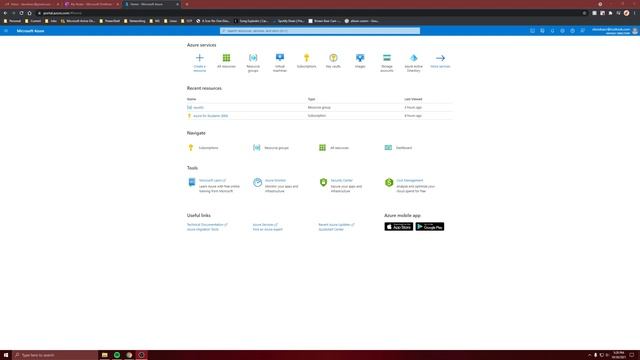640x360 pixels.
Task: Click the App Store download badge
Action: coord(399,227)
